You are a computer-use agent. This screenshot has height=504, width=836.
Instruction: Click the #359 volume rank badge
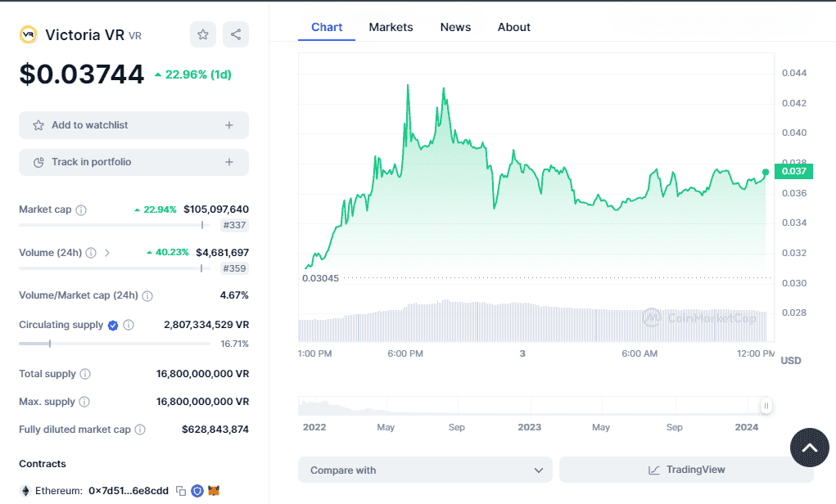(235, 268)
